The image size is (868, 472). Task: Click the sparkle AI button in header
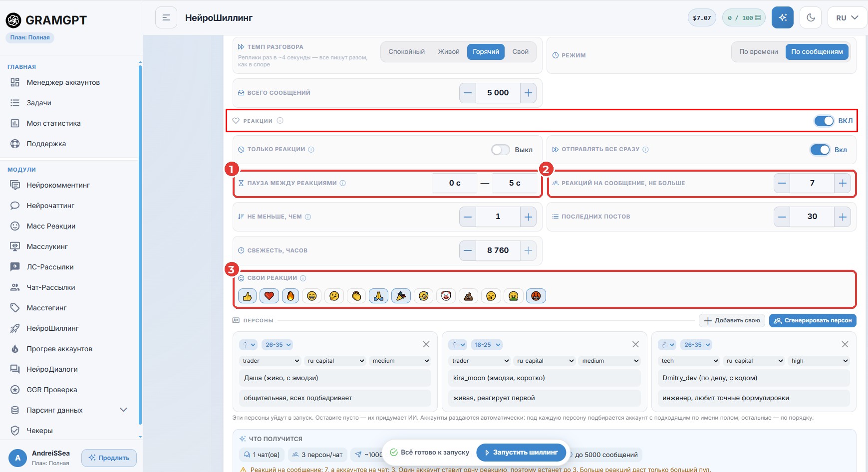(782, 18)
